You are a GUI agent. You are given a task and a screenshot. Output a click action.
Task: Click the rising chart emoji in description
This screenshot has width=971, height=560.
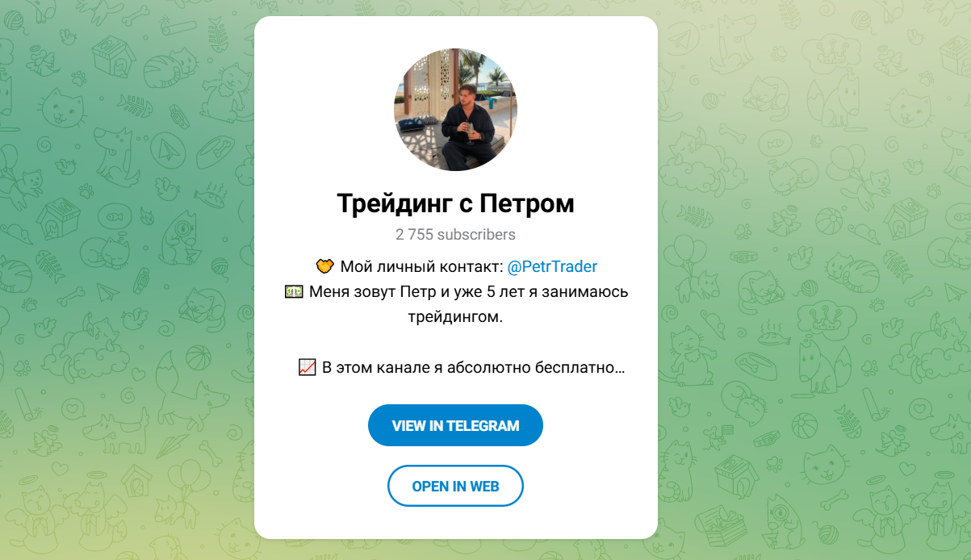(x=307, y=367)
